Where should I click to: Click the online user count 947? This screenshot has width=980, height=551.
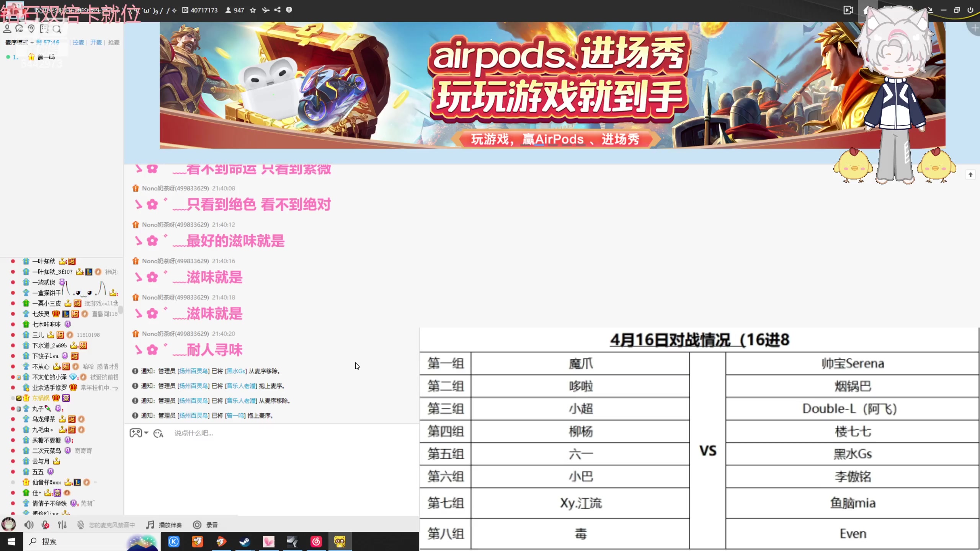(x=235, y=10)
